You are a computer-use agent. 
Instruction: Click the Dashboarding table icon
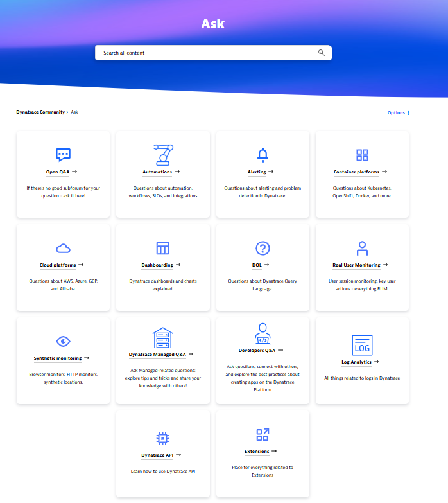point(163,248)
